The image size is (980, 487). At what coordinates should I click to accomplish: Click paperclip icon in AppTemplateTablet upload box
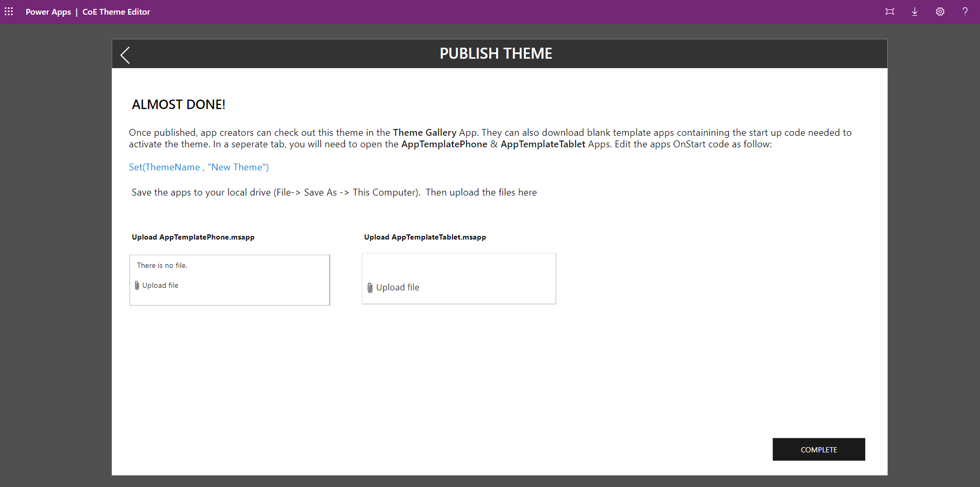pos(370,288)
